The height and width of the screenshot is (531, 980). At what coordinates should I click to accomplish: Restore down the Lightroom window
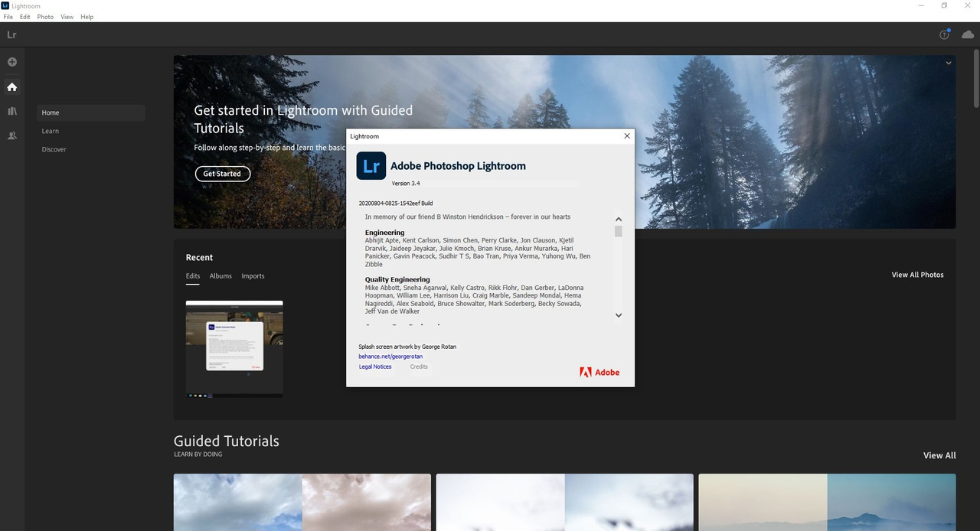pyautogui.click(x=944, y=5)
